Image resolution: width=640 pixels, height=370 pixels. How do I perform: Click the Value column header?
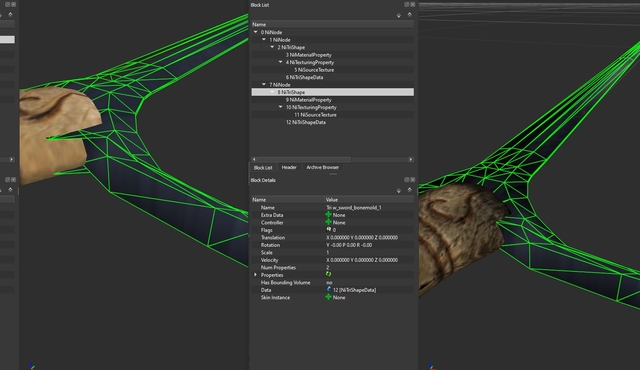[x=369, y=199]
